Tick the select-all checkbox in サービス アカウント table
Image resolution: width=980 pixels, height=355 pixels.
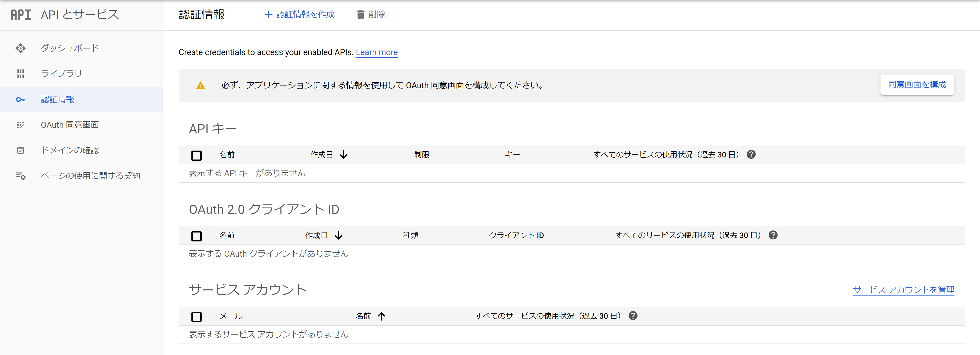click(196, 316)
